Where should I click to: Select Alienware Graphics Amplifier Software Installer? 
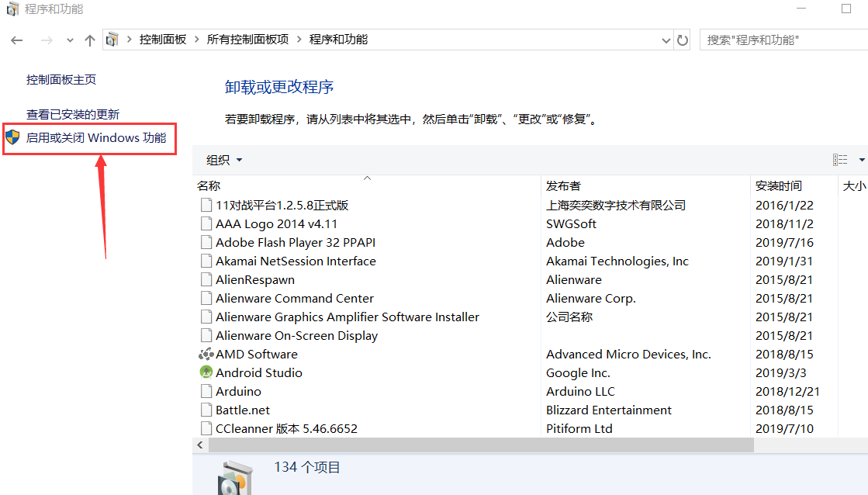pyautogui.click(x=347, y=317)
